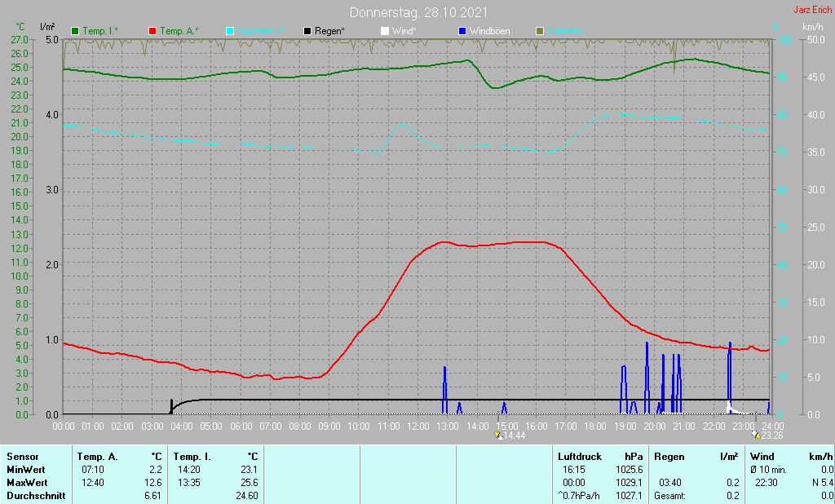
Task: Select the Windböen legend label
Action: [x=489, y=31]
